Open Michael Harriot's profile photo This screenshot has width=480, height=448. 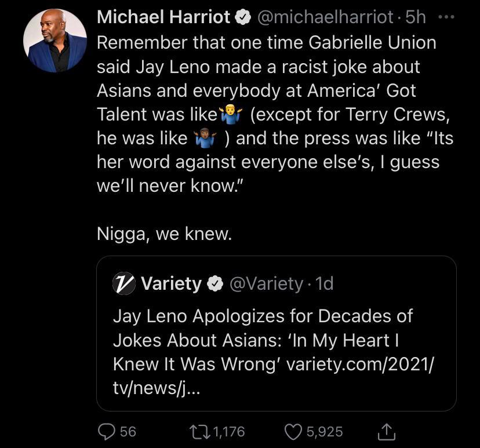[x=55, y=39]
